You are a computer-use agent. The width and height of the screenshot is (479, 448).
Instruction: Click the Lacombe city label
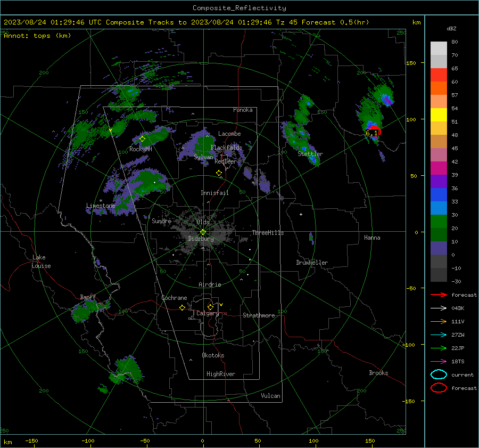coord(229,134)
